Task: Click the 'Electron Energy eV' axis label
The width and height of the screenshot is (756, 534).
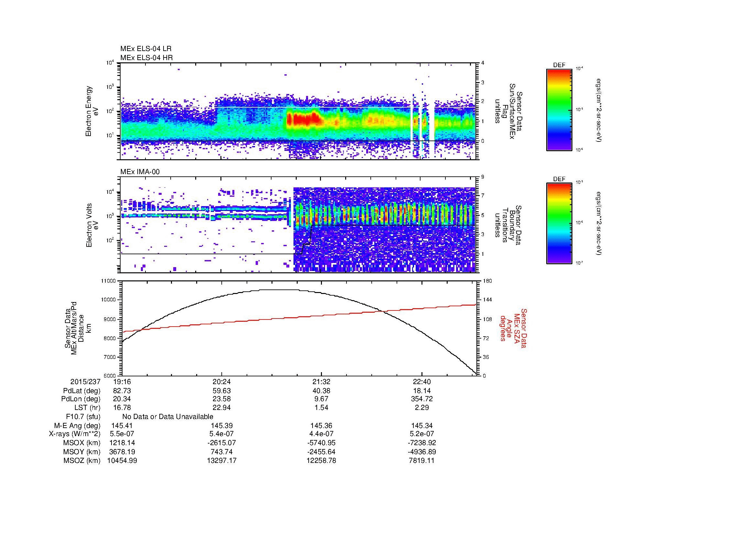Action: (92, 111)
